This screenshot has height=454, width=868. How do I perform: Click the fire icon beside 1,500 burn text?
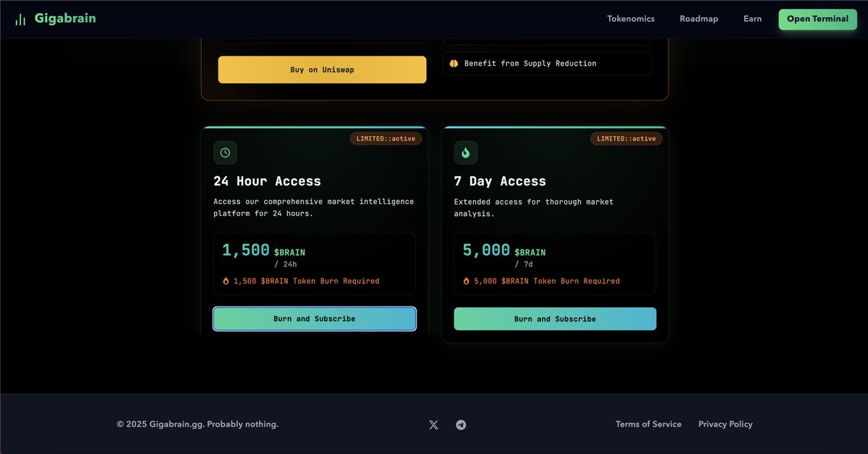(x=226, y=281)
